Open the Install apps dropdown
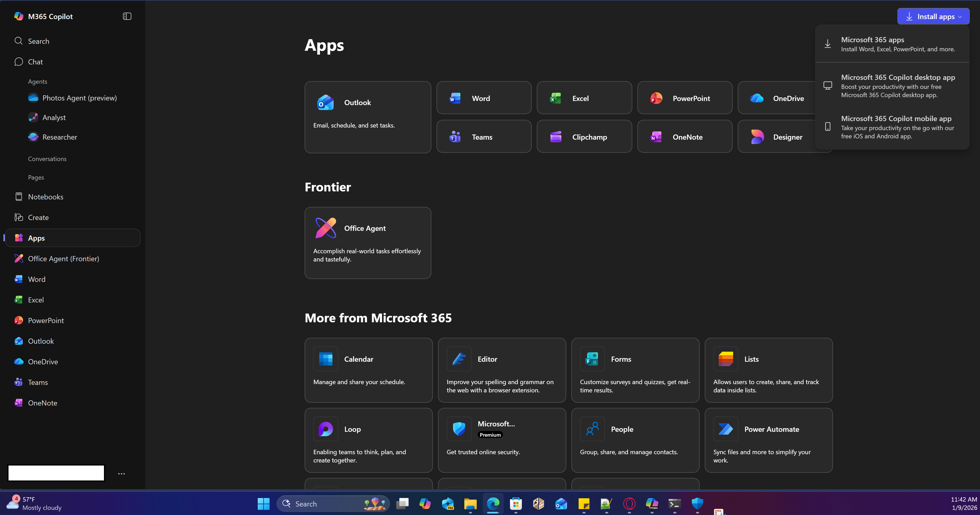 coord(933,16)
